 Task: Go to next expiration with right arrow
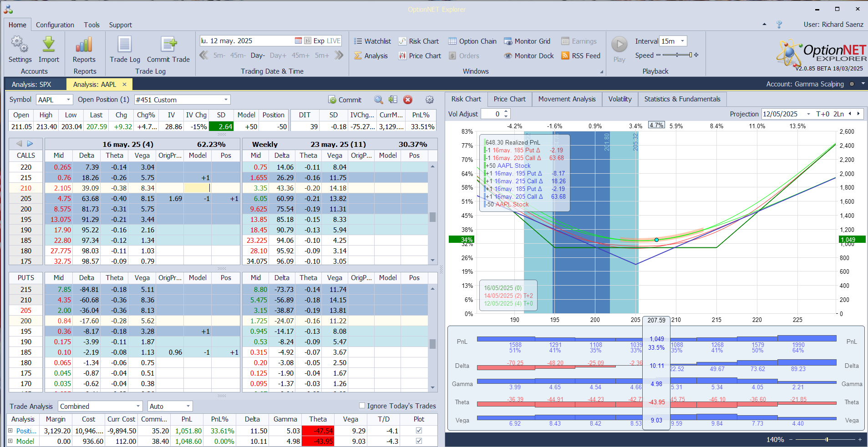(30, 144)
